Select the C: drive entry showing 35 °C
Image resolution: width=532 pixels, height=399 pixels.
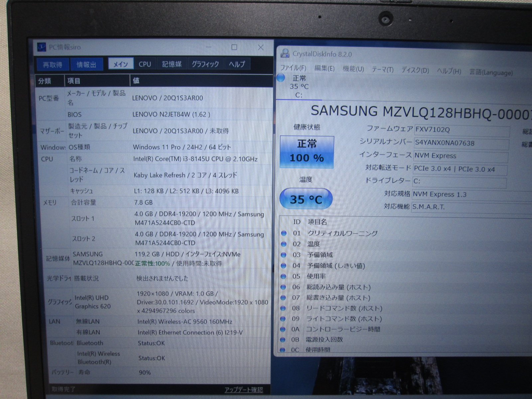click(x=299, y=86)
